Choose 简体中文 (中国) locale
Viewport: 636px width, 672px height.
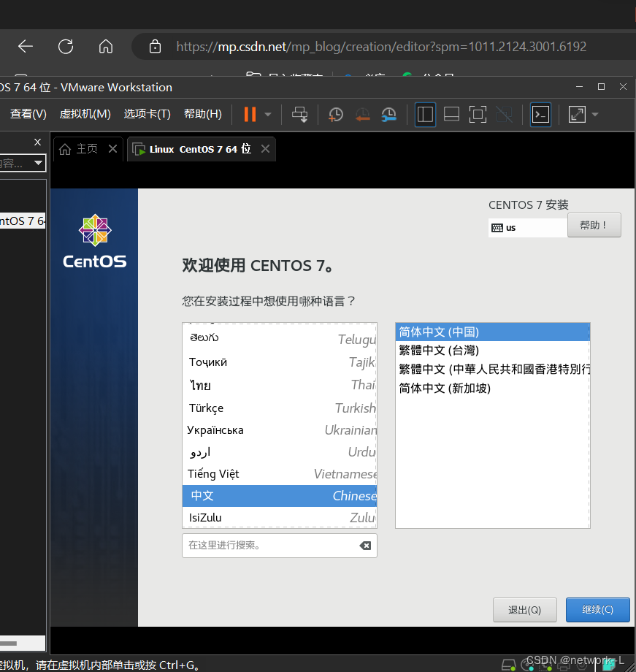pyautogui.click(x=492, y=332)
